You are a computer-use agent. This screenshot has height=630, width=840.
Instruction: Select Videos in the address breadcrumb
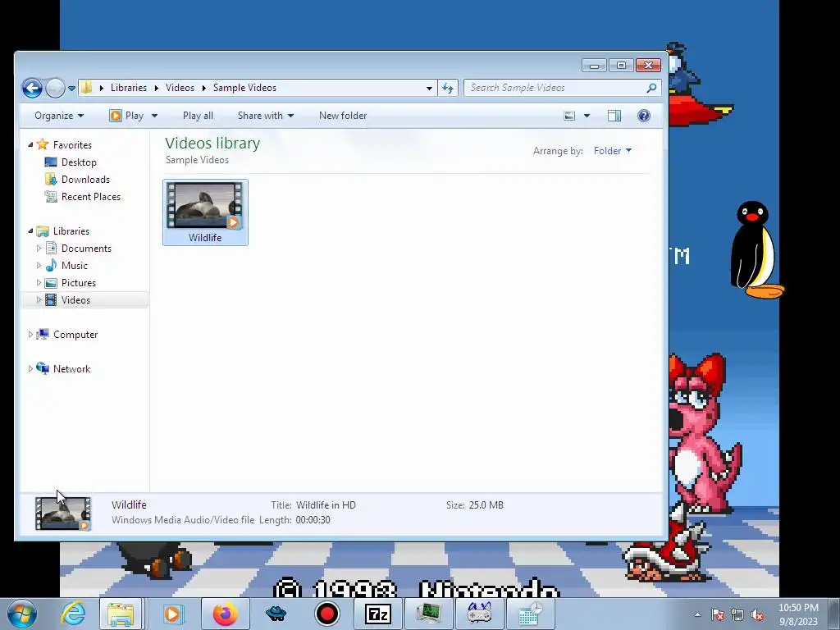click(180, 87)
